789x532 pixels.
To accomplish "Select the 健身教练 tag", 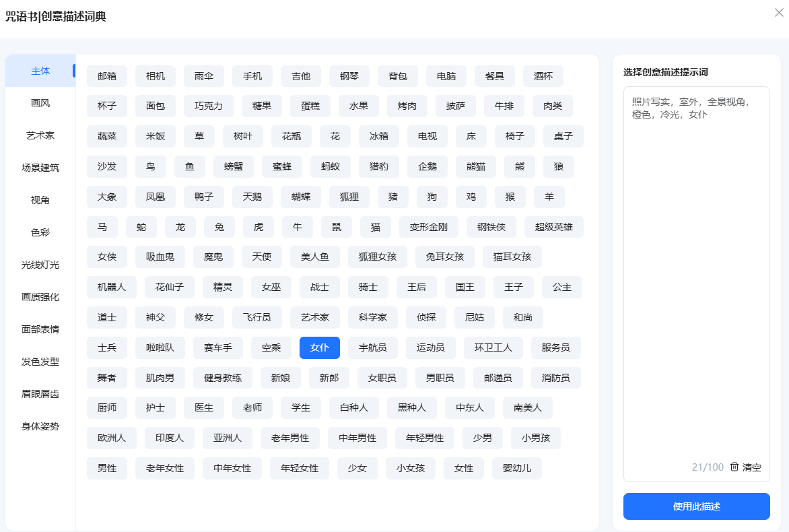I will click(x=223, y=378).
